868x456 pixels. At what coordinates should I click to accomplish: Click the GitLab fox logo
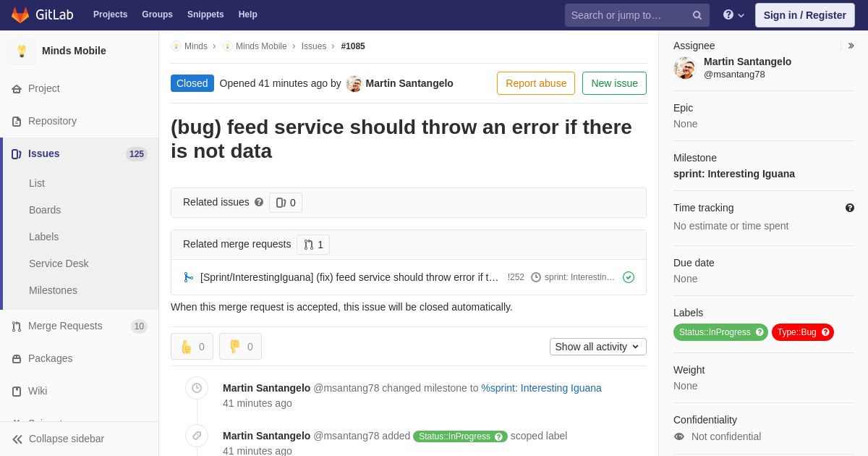click(20, 14)
